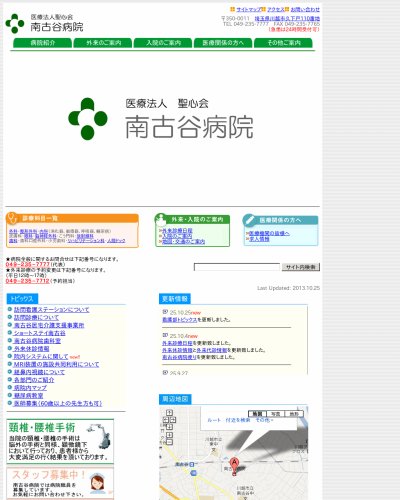Screen dimensions: 400x500
Task: Open the 病院内マップ topic link
Action: [30, 388]
